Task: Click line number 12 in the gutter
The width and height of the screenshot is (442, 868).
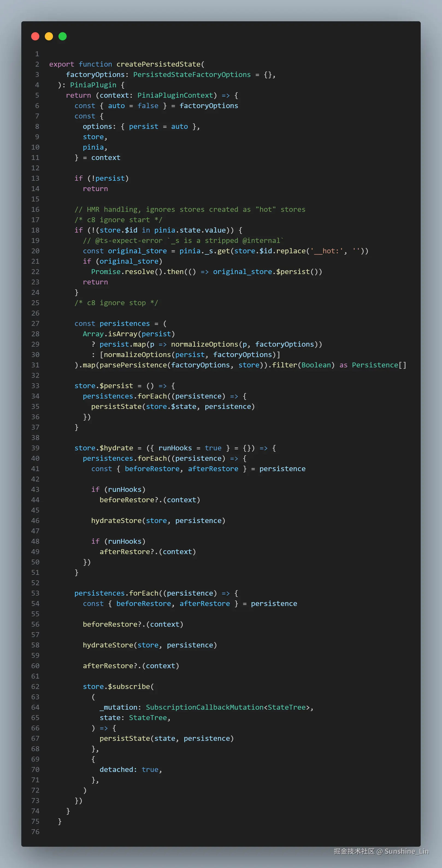Action: pos(36,168)
